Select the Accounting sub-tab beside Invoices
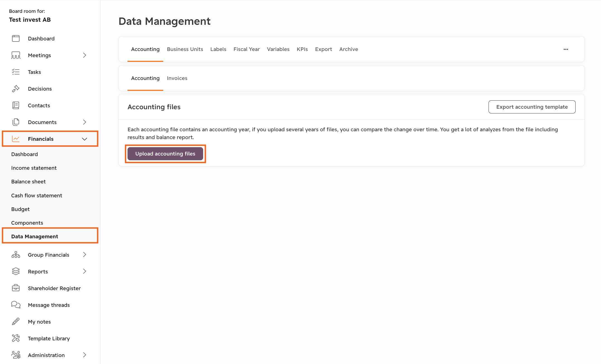 [x=145, y=78]
